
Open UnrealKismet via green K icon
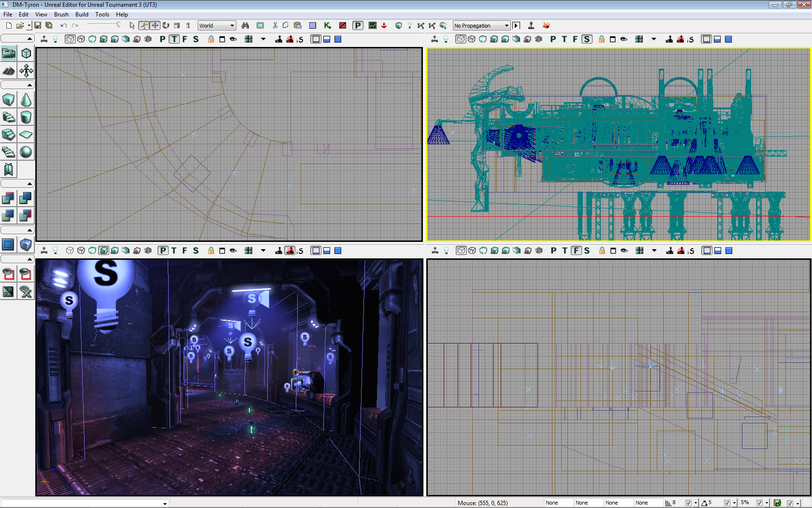[328, 26]
